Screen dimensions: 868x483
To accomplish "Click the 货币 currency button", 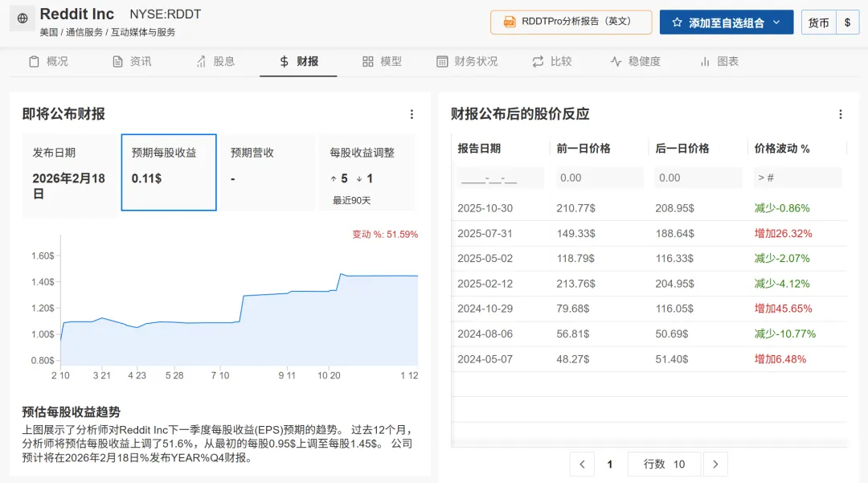I will pos(818,23).
